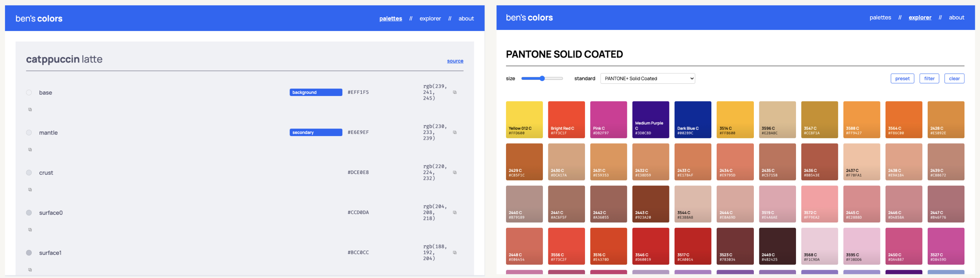Copy the rgb(220, 224, 232) value for crust
This screenshot has width=980, height=278.
pos(454,173)
